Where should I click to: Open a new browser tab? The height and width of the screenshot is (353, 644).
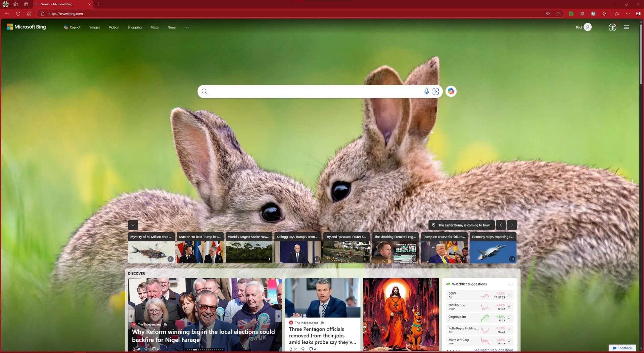(99, 4)
